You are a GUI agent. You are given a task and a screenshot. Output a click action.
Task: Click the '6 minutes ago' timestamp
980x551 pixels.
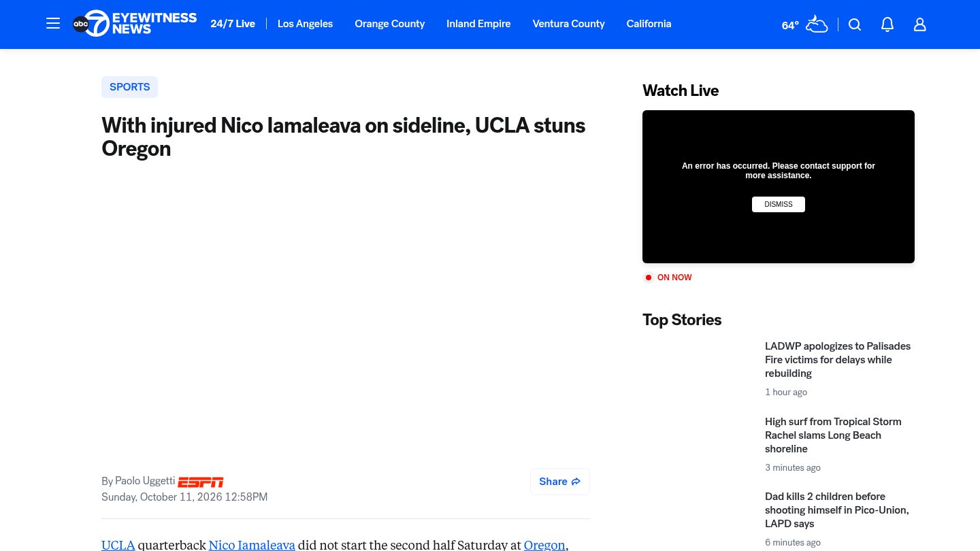(x=793, y=543)
